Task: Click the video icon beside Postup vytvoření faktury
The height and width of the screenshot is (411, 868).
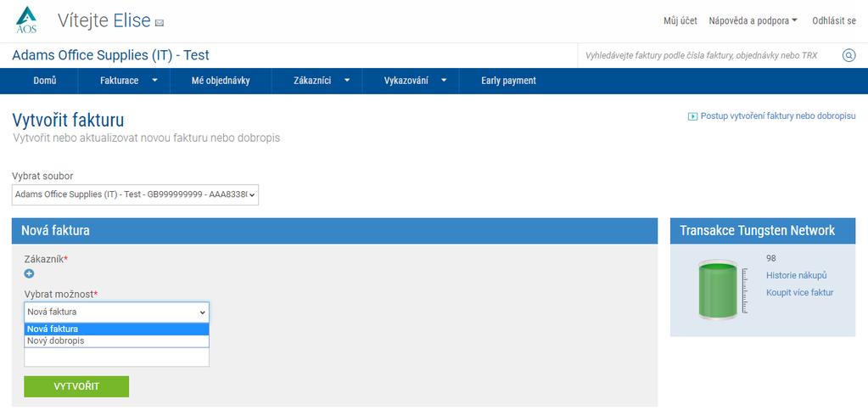Action: [692, 116]
